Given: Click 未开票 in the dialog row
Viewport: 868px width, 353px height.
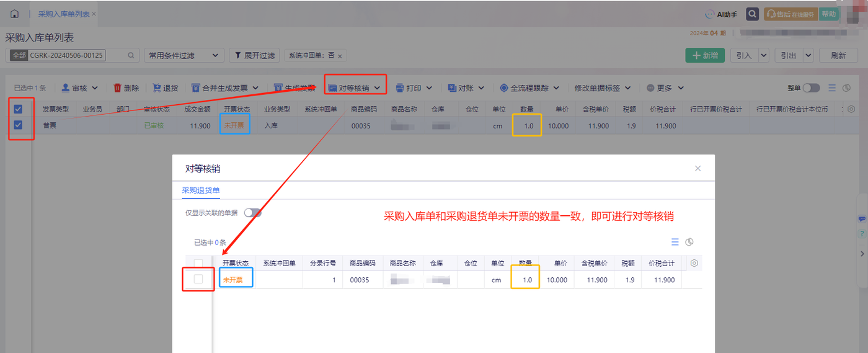Looking at the screenshot, I should (x=233, y=280).
